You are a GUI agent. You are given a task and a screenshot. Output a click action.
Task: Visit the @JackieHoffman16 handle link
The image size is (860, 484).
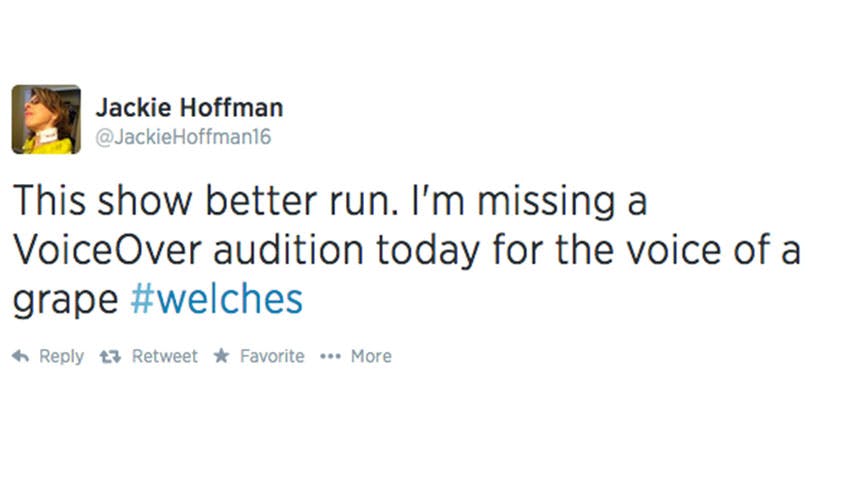[x=183, y=138]
